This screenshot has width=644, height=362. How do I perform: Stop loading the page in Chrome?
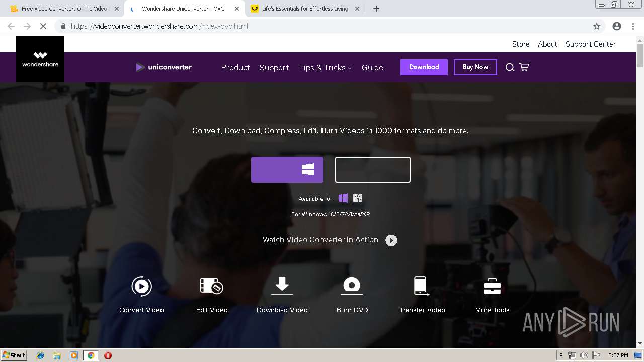point(43,26)
